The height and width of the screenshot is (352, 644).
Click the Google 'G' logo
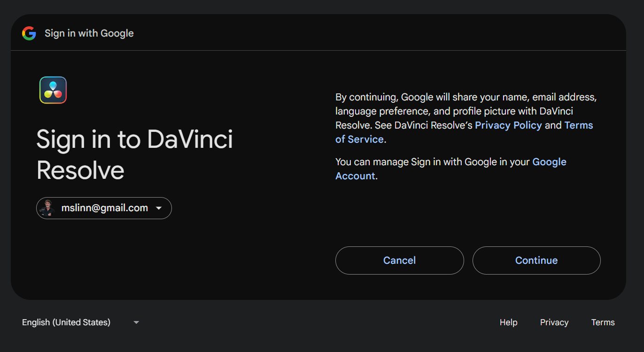(29, 33)
